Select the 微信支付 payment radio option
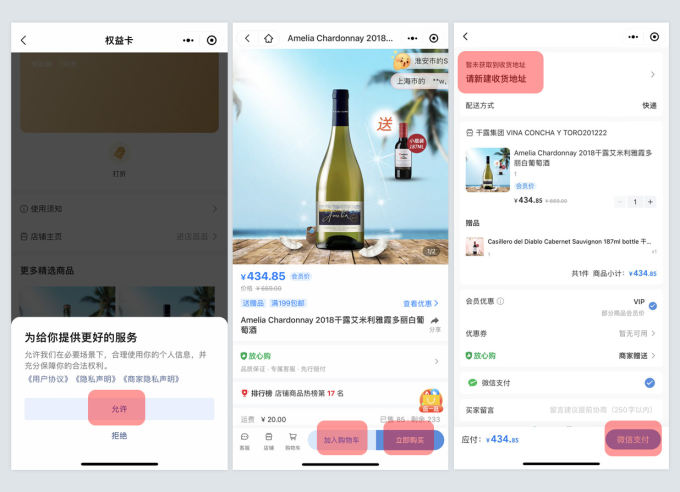 650,382
